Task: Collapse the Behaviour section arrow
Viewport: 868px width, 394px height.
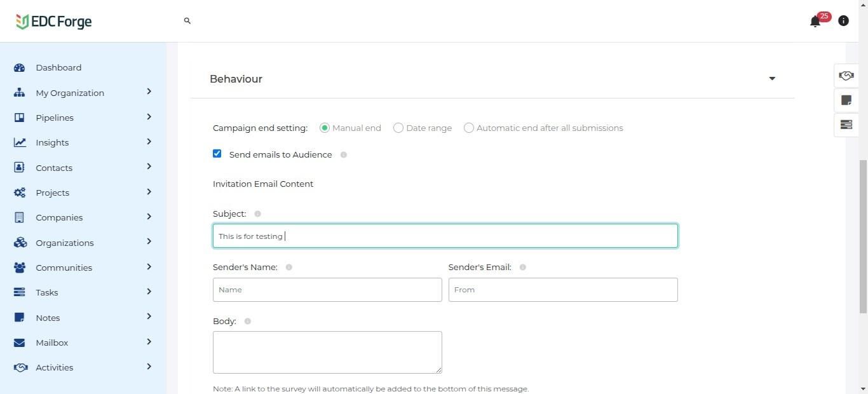Action: (772, 79)
